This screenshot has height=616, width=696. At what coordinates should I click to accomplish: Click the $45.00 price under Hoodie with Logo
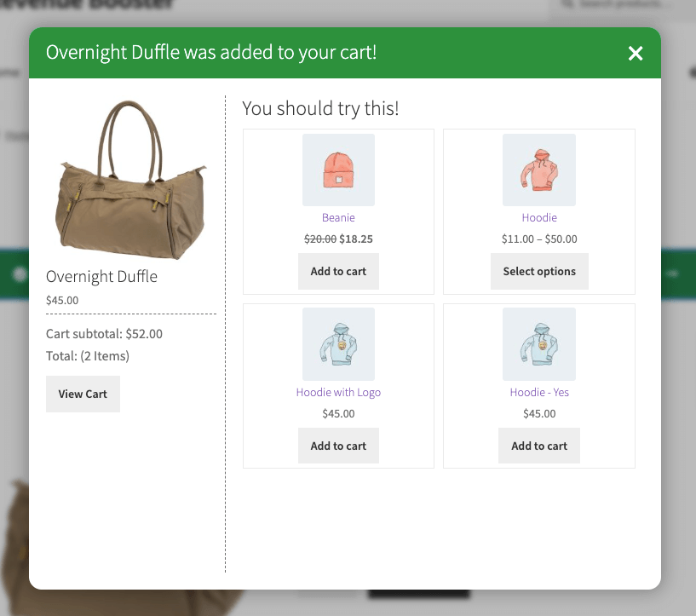[338, 413]
